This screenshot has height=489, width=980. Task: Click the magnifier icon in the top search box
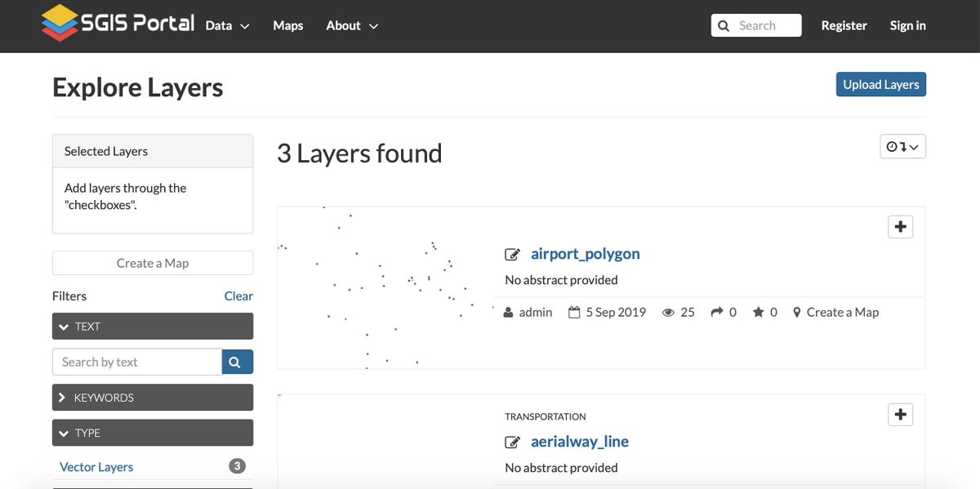724,26
